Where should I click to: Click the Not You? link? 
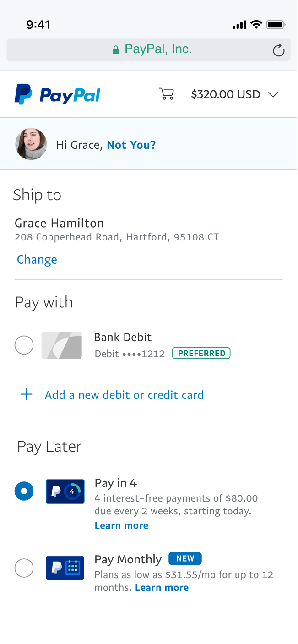coord(131,145)
